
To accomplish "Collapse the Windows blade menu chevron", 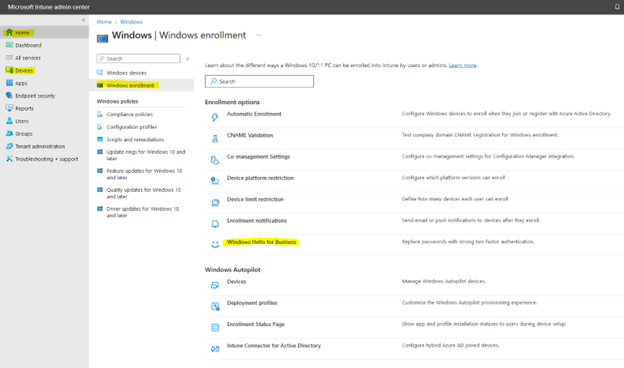I will pyautogui.click(x=187, y=59).
